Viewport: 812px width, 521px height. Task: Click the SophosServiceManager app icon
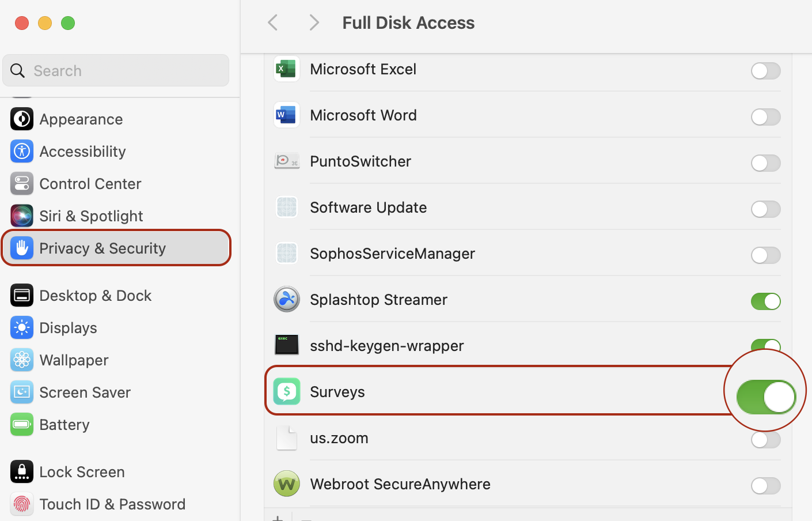tap(286, 254)
